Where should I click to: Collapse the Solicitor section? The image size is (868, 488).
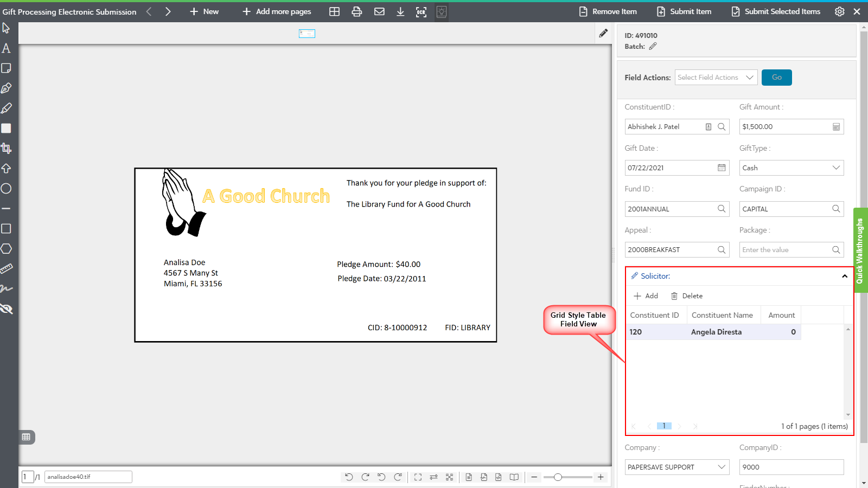click(844, 277)
